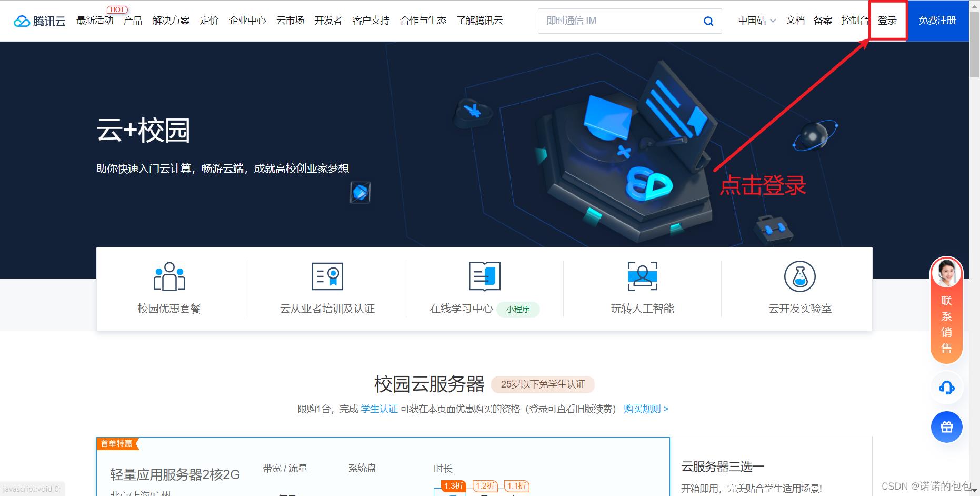Open the 云市场 menu item
Screen dimensions: 980x496
(x=290, y=21)
